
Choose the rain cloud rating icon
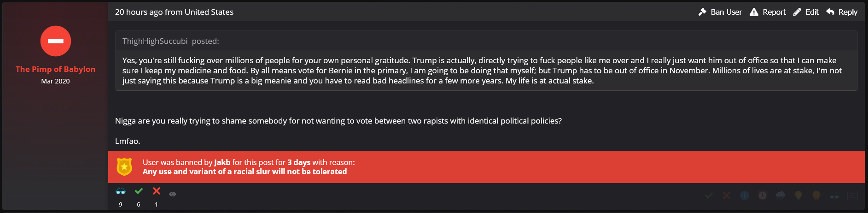click(781, 195)
